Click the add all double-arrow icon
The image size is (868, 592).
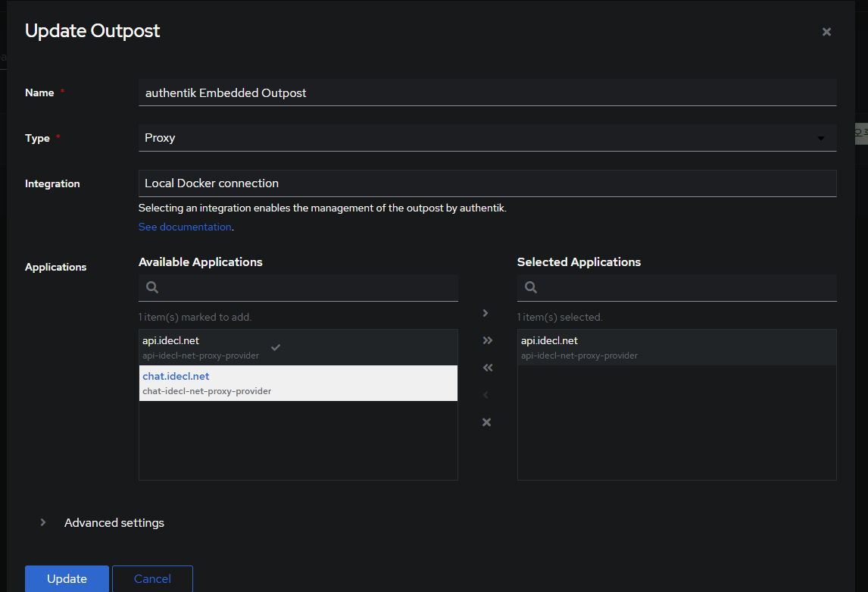[x=487, y=340]
